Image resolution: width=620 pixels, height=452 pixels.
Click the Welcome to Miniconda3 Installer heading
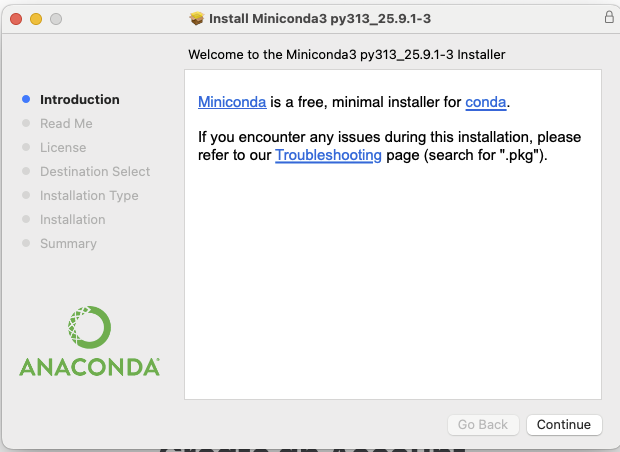(346, 54)
